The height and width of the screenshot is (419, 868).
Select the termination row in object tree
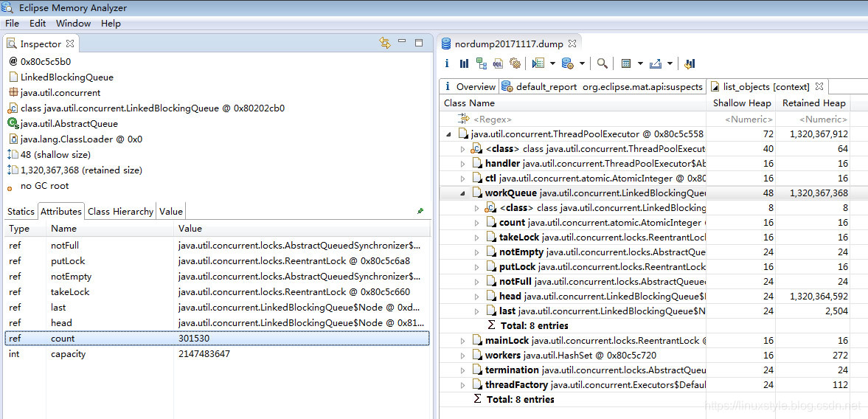(x=645, y=370)
